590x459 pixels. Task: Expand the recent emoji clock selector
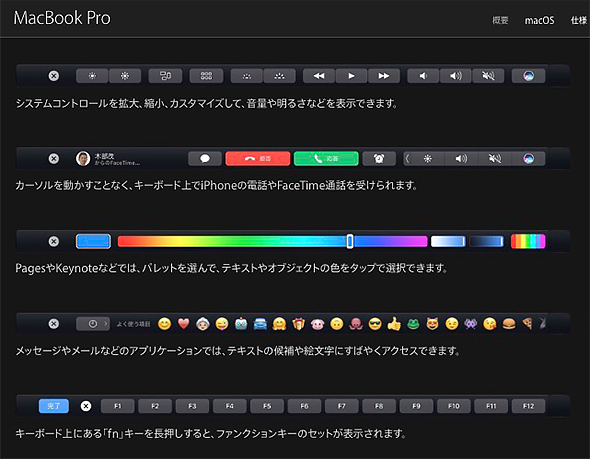93,324
